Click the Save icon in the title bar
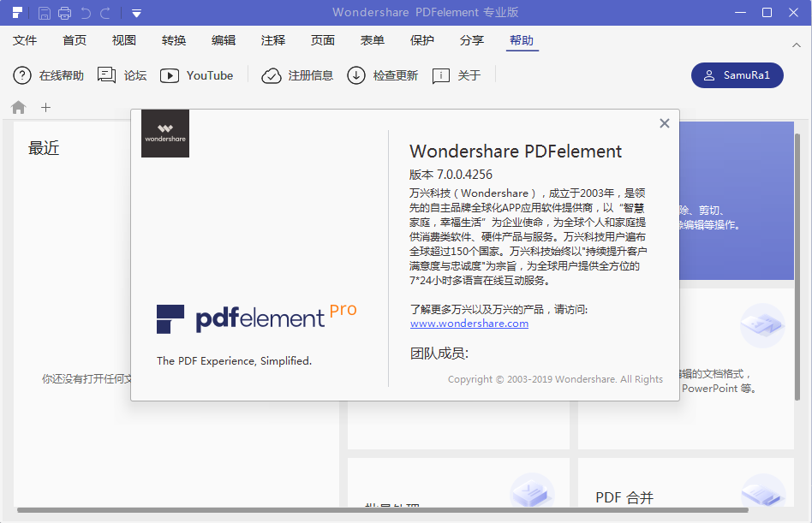The image size is (812, 523). pyautogui.click(x=43, y=12)
